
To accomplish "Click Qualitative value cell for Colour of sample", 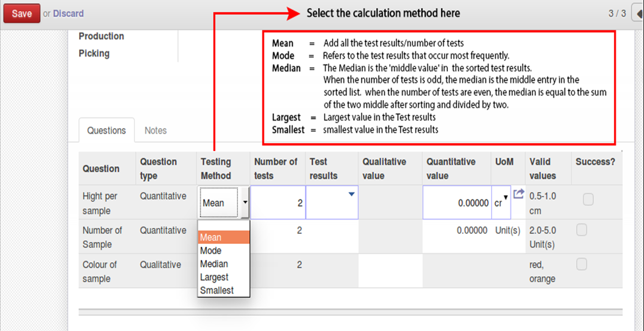I will tap(390, 271).
